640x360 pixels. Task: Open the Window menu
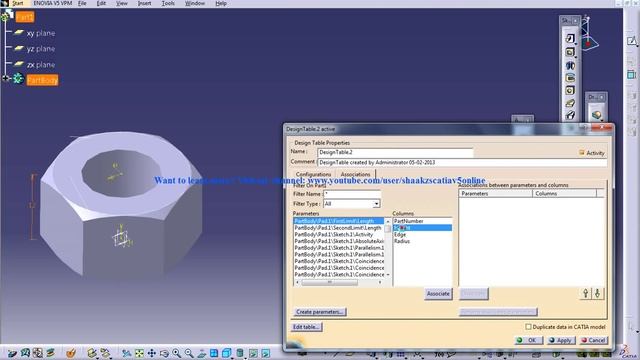tap(195, 3)
